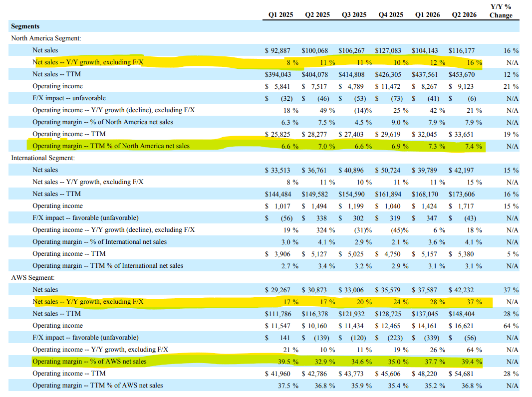Click AWS operating income growth value 26 %
The image size is (532, 397).
tap(438, 350)
